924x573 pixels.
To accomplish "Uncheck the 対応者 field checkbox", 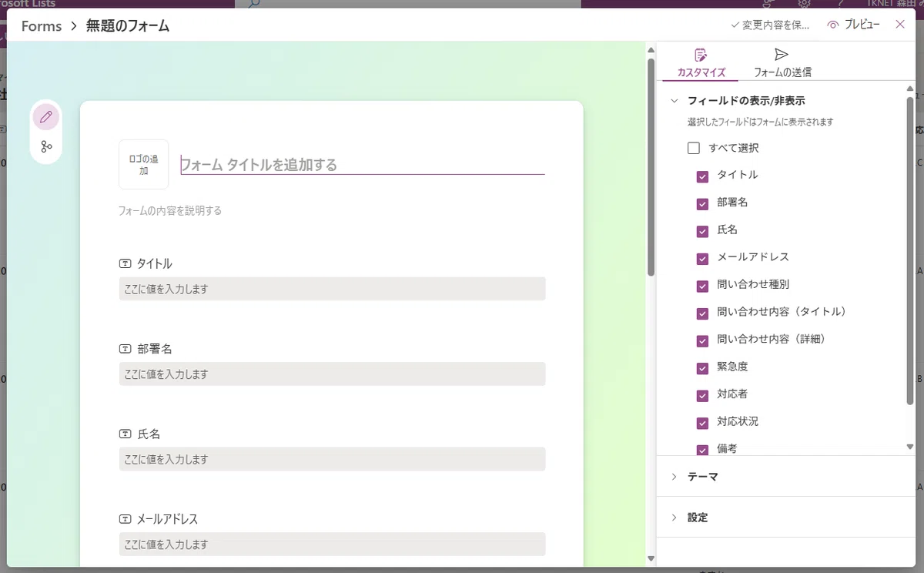I will (x=702, y=396).
